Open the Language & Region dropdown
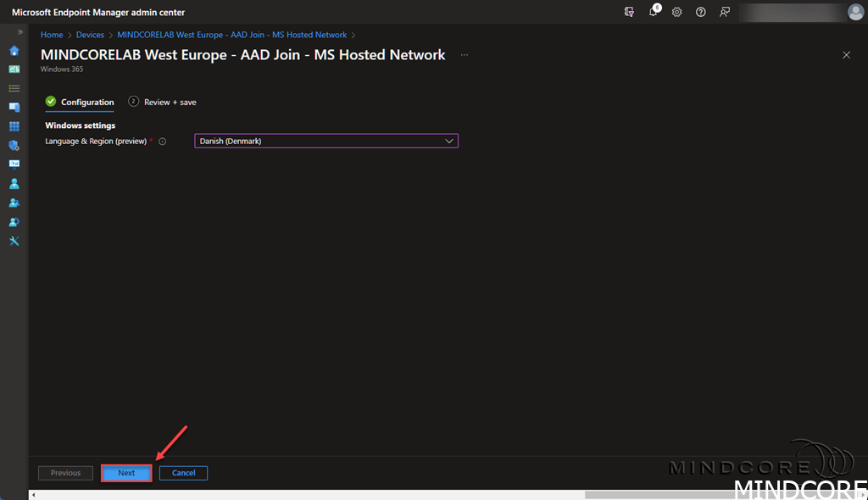This screenshot has height=500, width=868. coord(326,142)
